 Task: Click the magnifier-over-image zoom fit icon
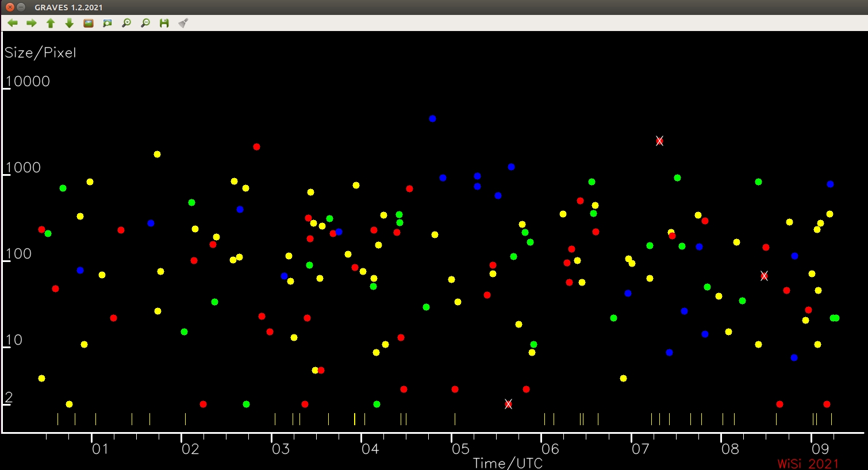click(107, 23)
